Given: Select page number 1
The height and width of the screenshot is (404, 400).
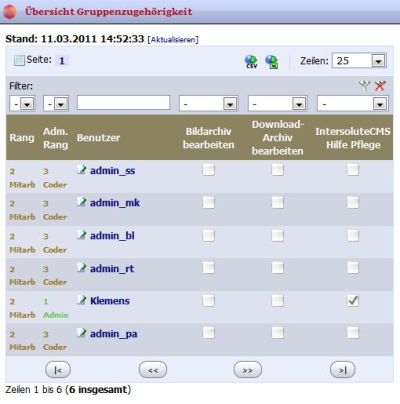Looking at the screenshot, I should [x=62, y=61].
